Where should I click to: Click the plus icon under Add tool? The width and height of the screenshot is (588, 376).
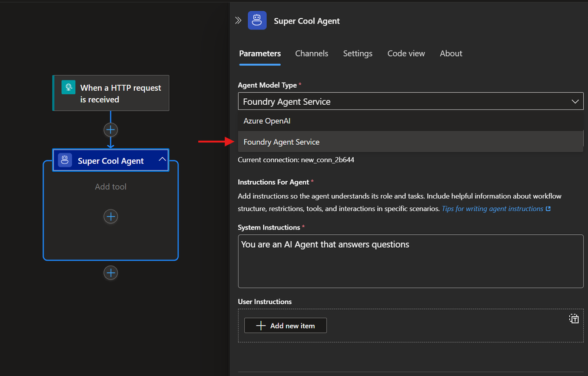tap(111, 217)
